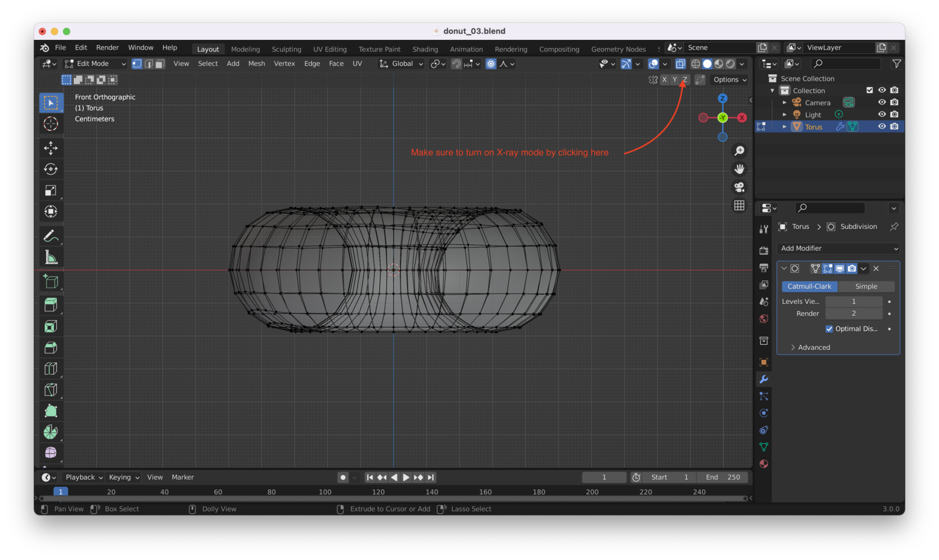
Task: Open the Add Modifier dropdown
Action: 839,249
